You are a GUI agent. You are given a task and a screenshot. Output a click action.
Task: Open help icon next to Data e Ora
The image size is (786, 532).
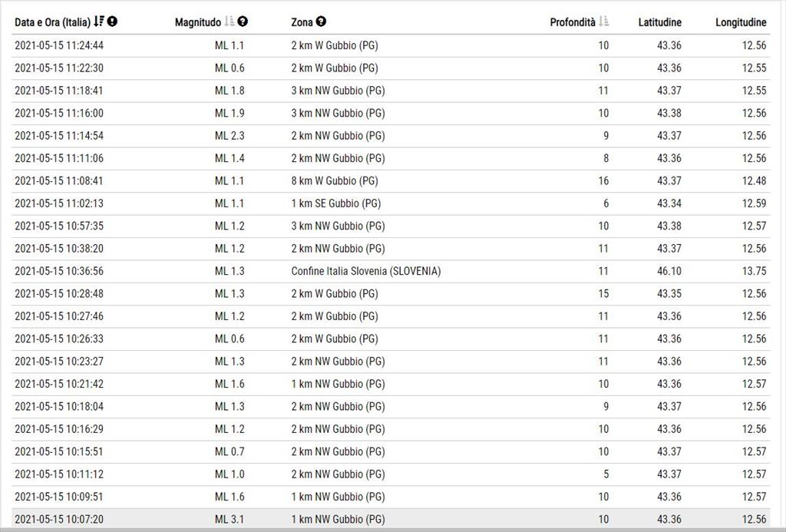point(112,21)
